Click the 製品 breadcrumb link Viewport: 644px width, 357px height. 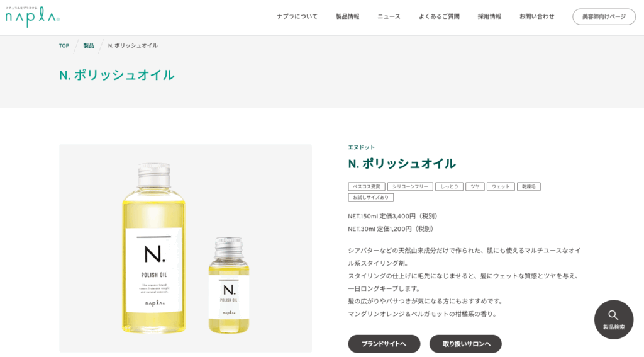(x=89, y=46)
